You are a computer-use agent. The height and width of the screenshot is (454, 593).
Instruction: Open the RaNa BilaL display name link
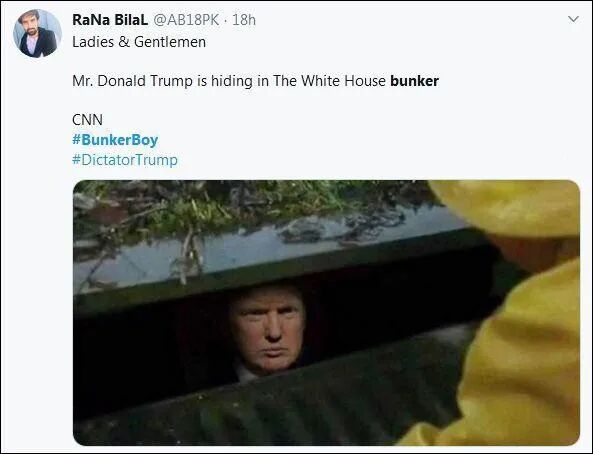[110, 20]
